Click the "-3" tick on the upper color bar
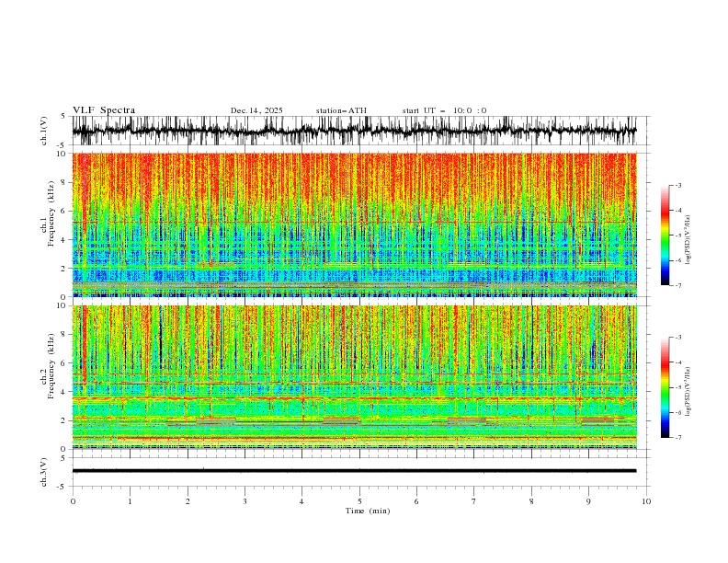This screenshot has height=563, width=728. tap(677, 185)
